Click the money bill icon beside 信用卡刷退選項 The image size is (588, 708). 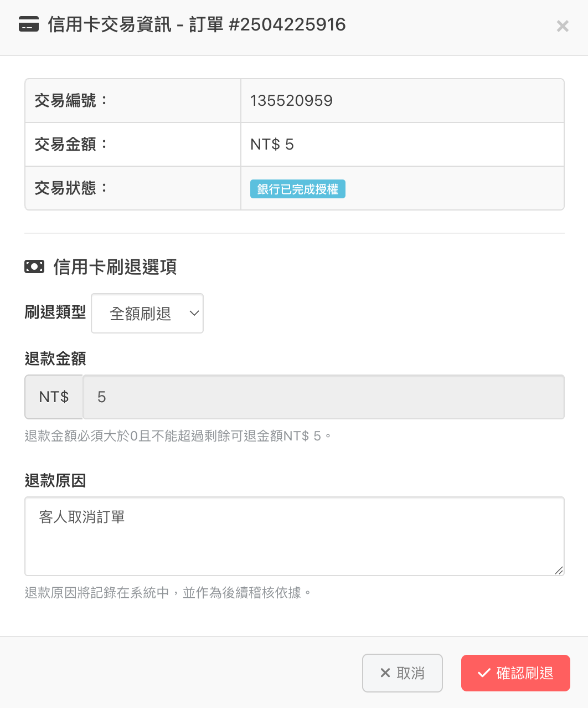pos(34,267)
